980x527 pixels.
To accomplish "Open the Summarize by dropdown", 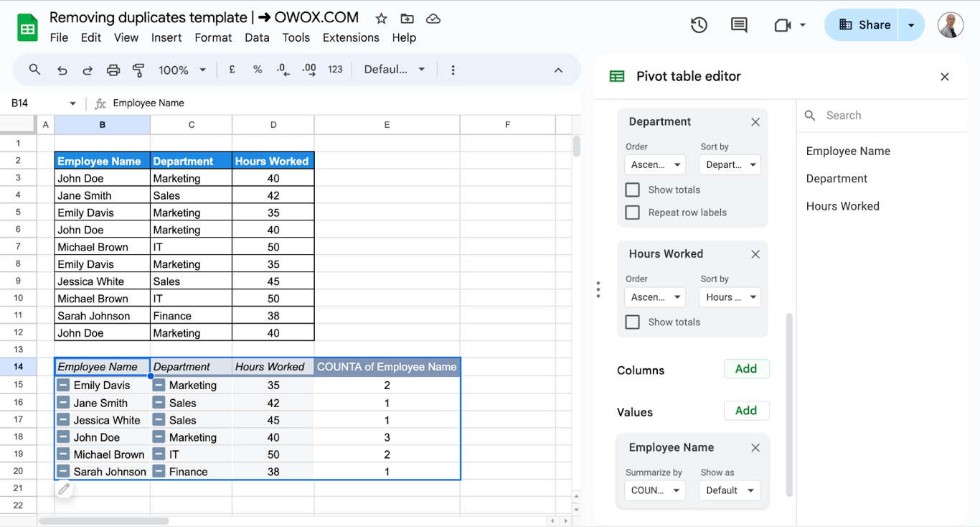I will click(x=655, y=490).
